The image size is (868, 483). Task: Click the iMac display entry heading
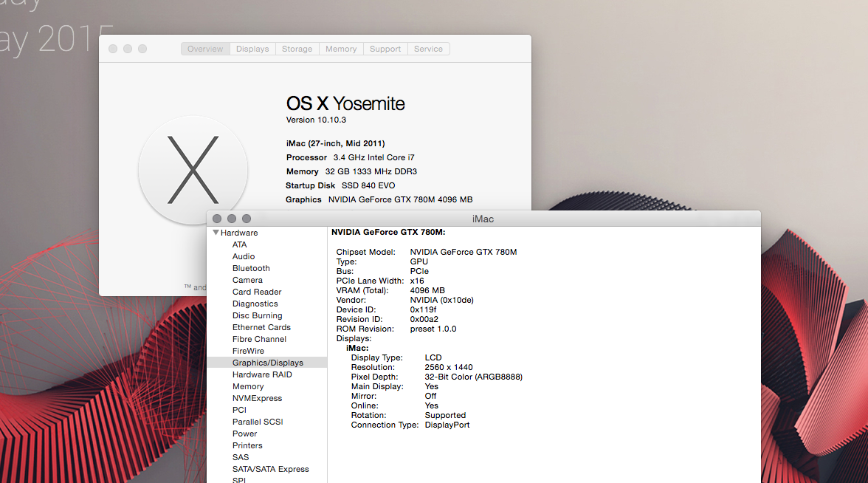357,348
